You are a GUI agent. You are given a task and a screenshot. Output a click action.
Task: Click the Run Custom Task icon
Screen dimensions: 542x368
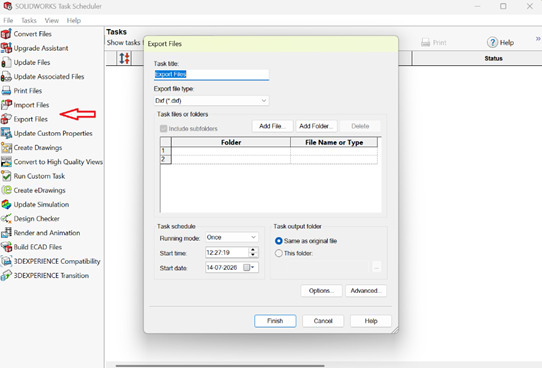pyautogui.click(x=6, y=176)
